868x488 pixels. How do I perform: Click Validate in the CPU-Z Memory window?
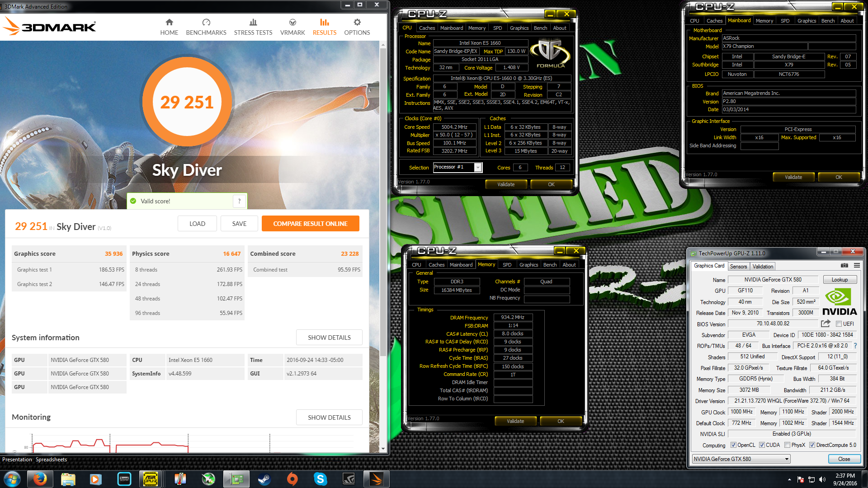tap(515, 421)
